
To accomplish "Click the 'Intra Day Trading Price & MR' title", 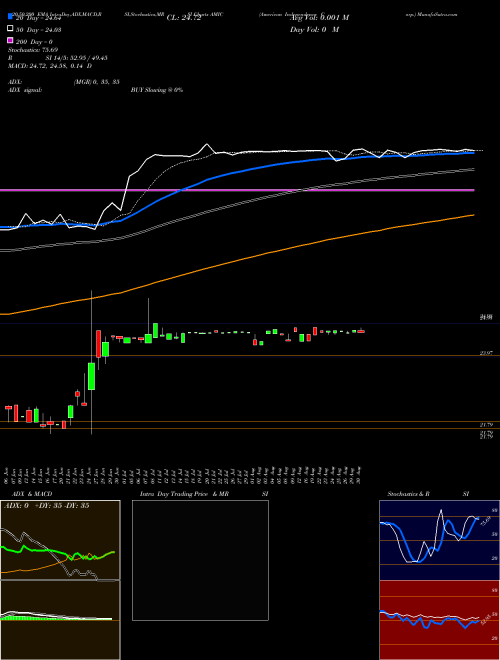I will point(184,494).
